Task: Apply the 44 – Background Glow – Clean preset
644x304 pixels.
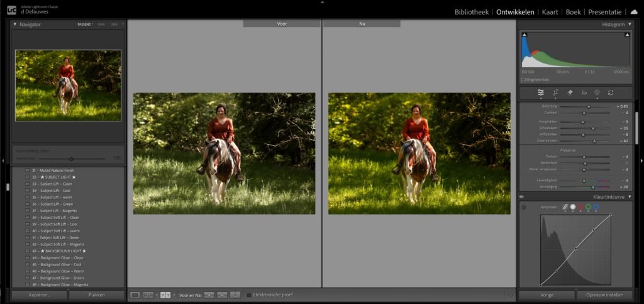Action: (x=62, y=257)
